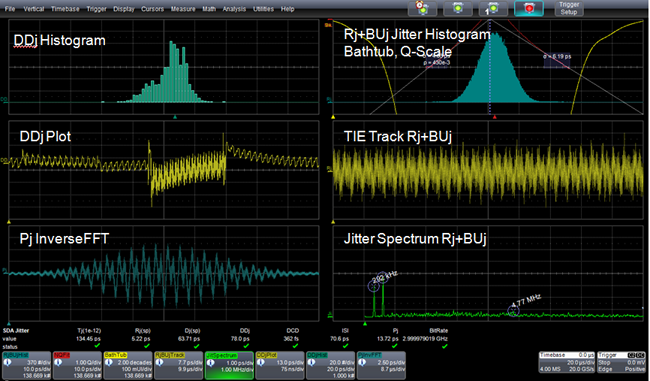The height and width of the screenshot is (381, 650).
Task: Click the info icon on DDjPlot descriptor
Action: 260,362
